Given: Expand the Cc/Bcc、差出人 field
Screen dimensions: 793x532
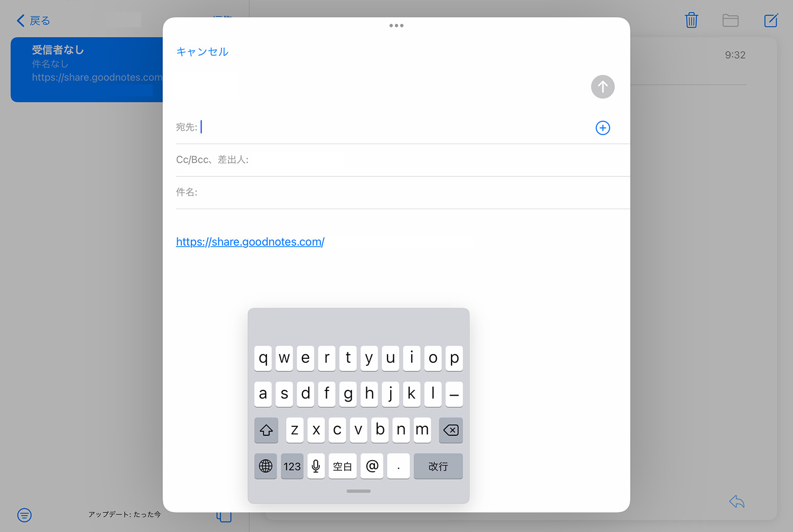Looking at the screenshot, I should click(403, 160).
